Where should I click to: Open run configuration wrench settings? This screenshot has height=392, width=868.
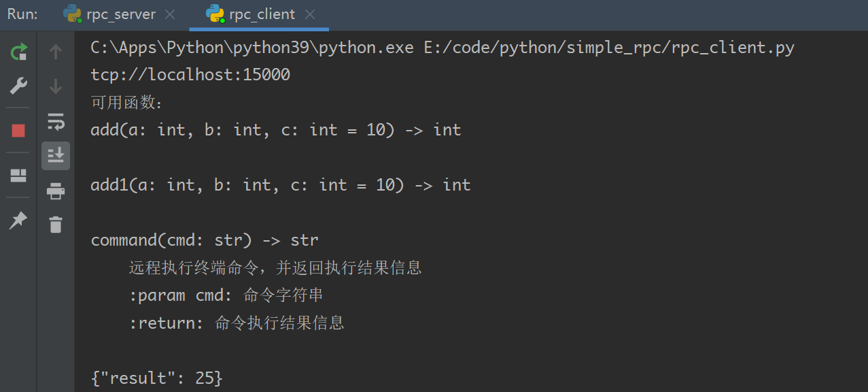pos(18,86)
